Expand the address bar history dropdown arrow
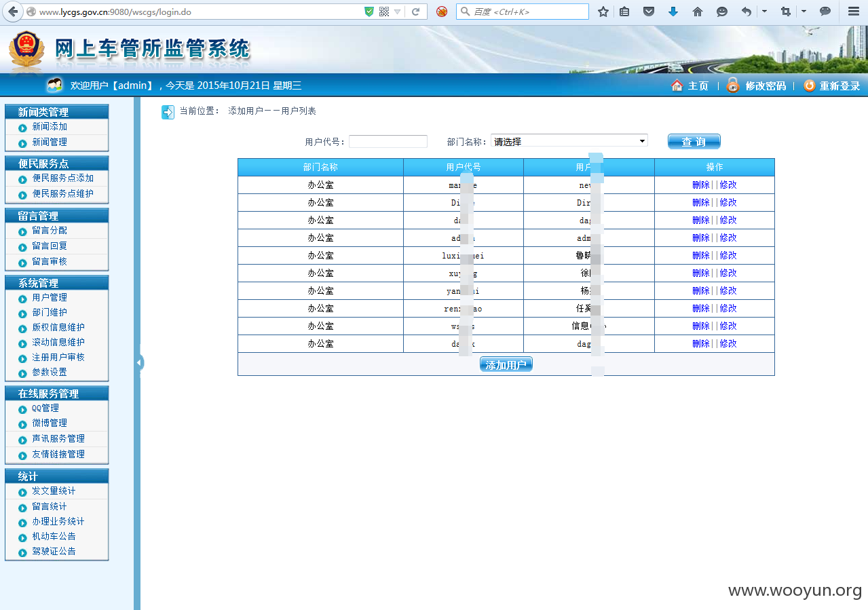The width and height of the screenshot is (868, 610). (398, 12)
